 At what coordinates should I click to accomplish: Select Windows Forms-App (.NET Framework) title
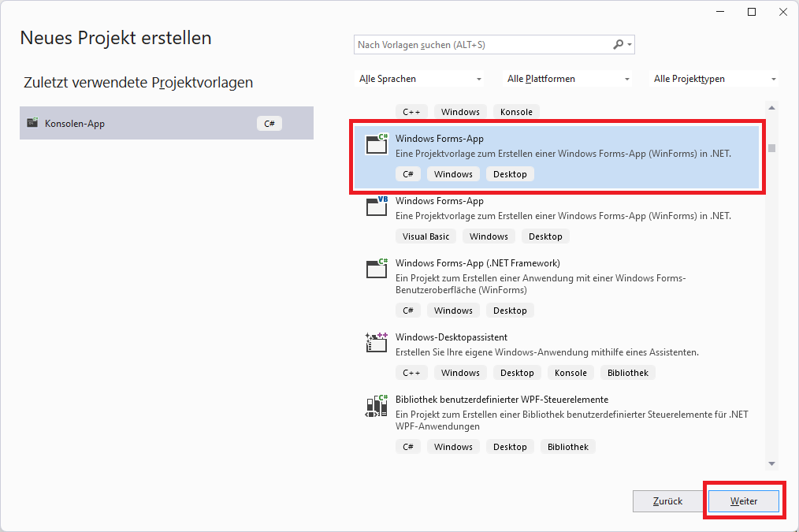click(x=478, y=263)
